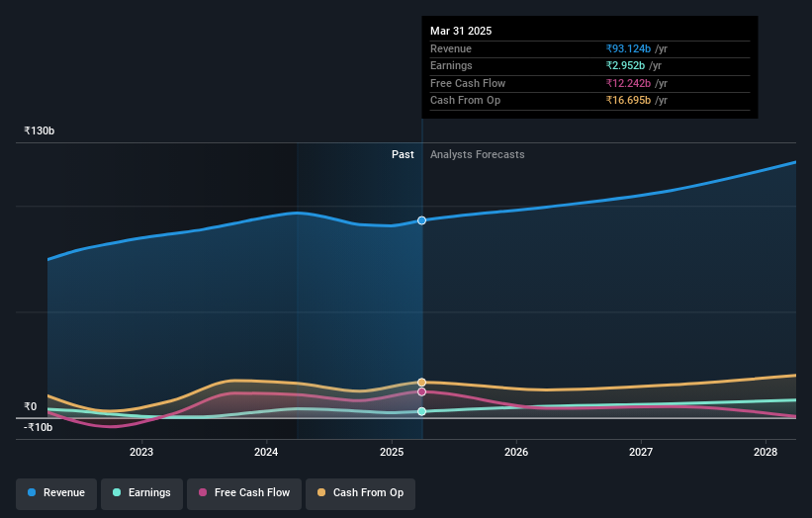
Task: Click the ₹12.242b free cash flow value
Action: (628, 83)
